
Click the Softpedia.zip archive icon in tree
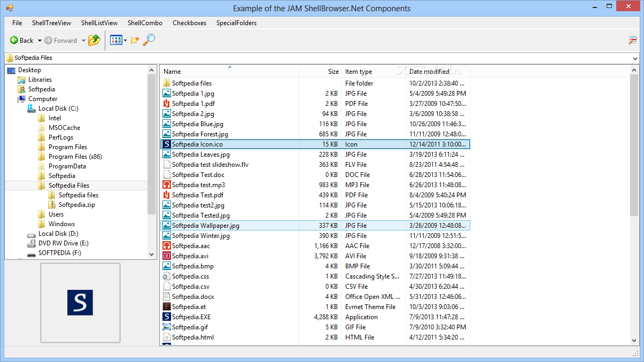click(52, 205)
